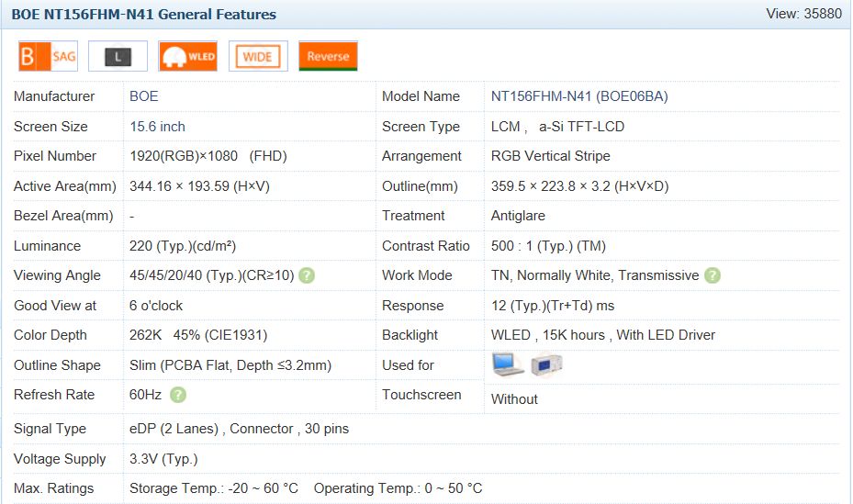This screenshot has height=504, width=853.
Task: Select the 359.5 × 223.8 × 3.2 outline value
Action: 580,186
